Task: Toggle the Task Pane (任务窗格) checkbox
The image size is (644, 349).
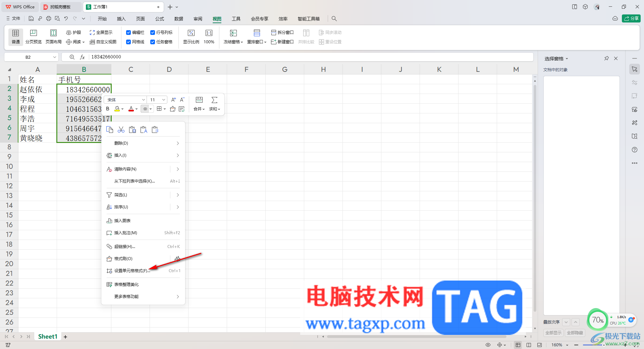Action: tap(153, 42)
